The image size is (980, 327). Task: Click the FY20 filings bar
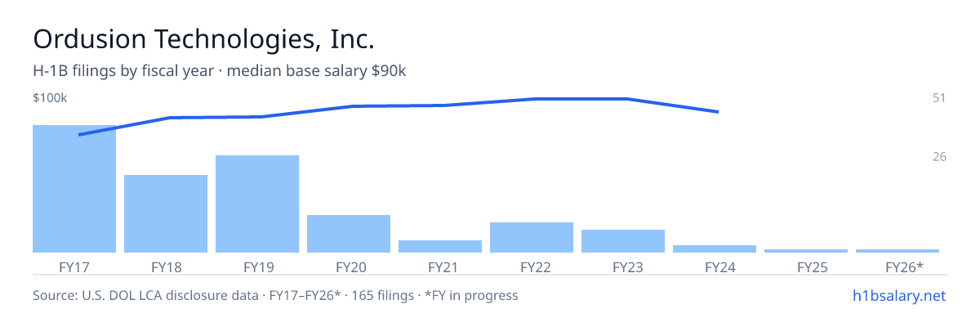pyautogui.click(x=349, y=234)
